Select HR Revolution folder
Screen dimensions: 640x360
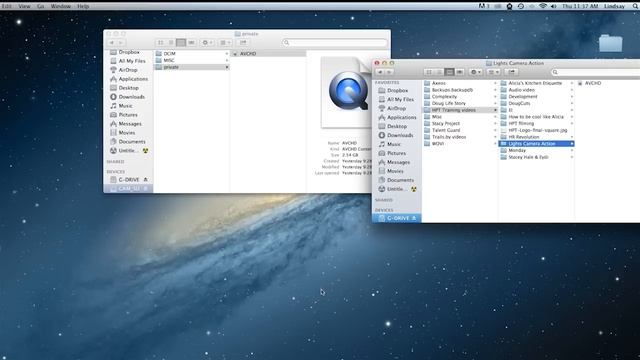tap(536, 137)
